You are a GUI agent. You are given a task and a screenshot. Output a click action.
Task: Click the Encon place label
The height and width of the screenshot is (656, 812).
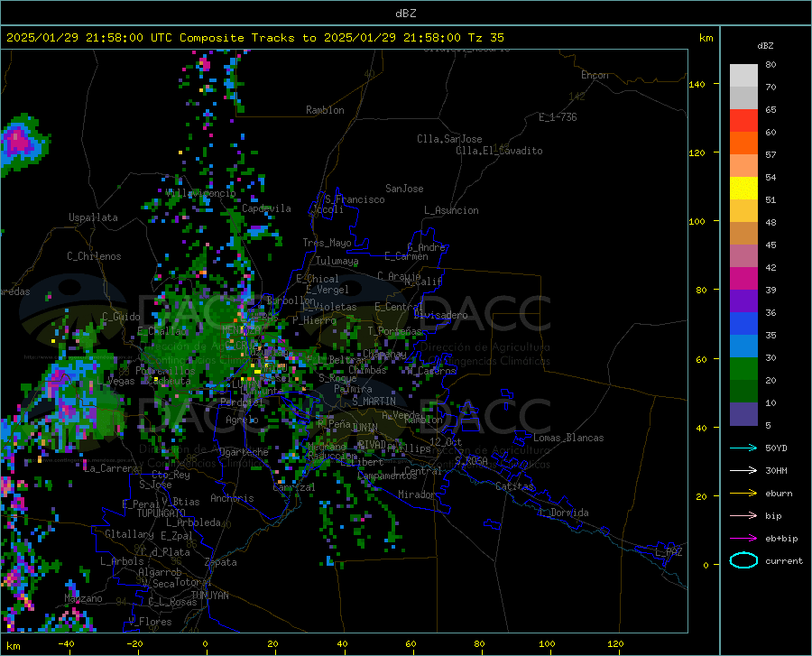tap(595, 75)
